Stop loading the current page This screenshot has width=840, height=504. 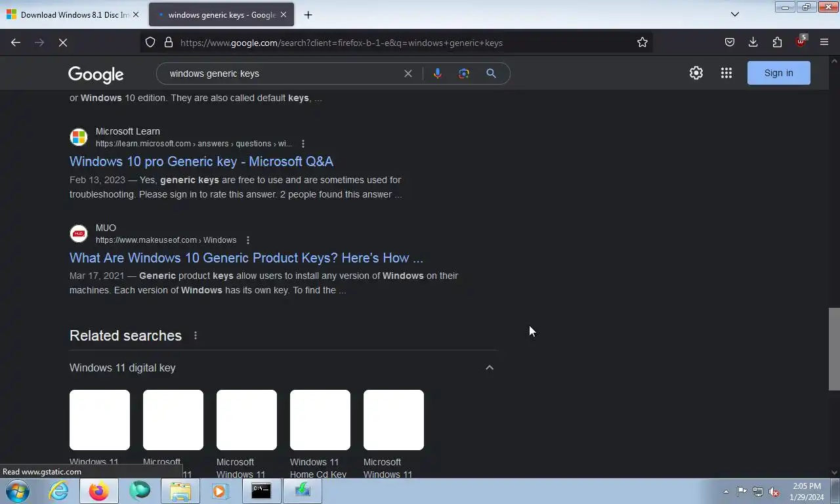(x=63, y=43)
